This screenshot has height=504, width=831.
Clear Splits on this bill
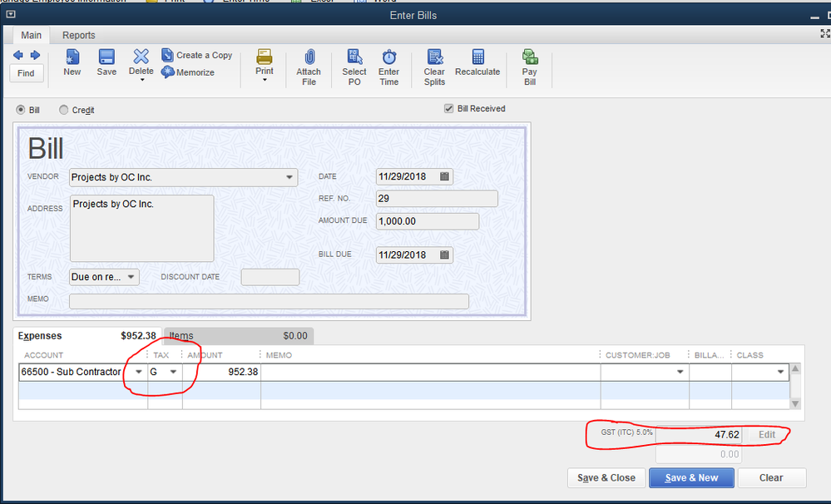(x=434, y=67)
